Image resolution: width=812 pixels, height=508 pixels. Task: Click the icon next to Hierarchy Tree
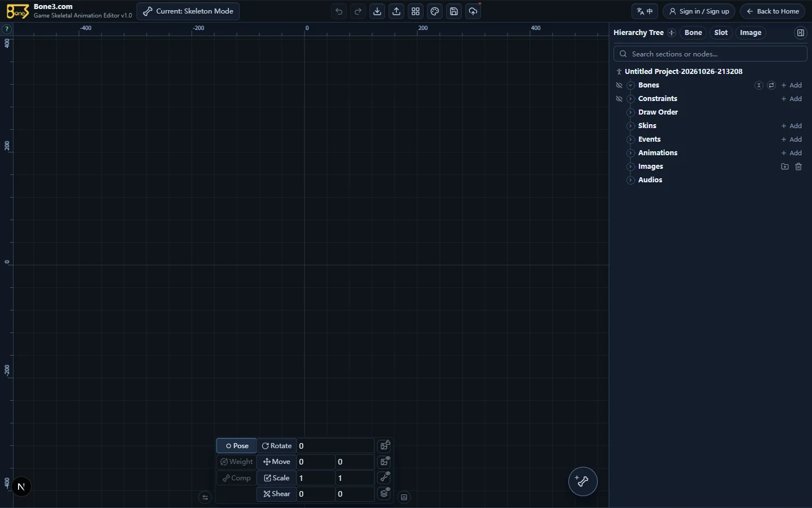pos(672,33)
